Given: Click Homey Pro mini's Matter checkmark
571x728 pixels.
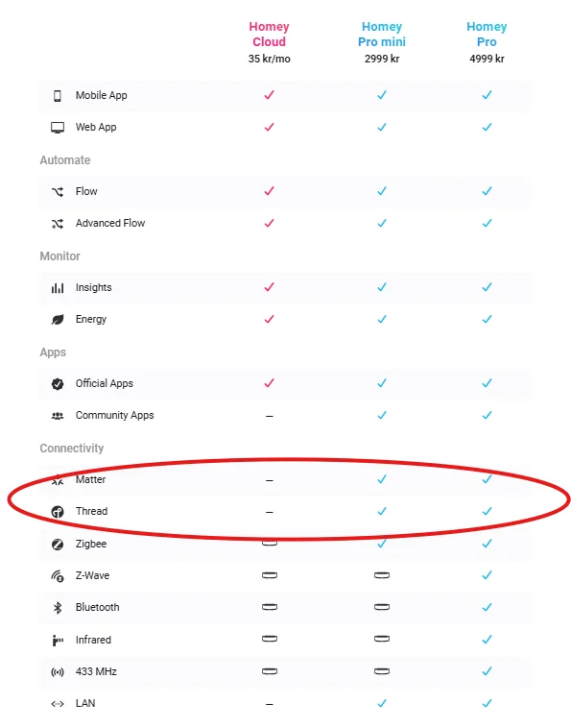Looking at the screenshot, I should (x=382, y=479).
